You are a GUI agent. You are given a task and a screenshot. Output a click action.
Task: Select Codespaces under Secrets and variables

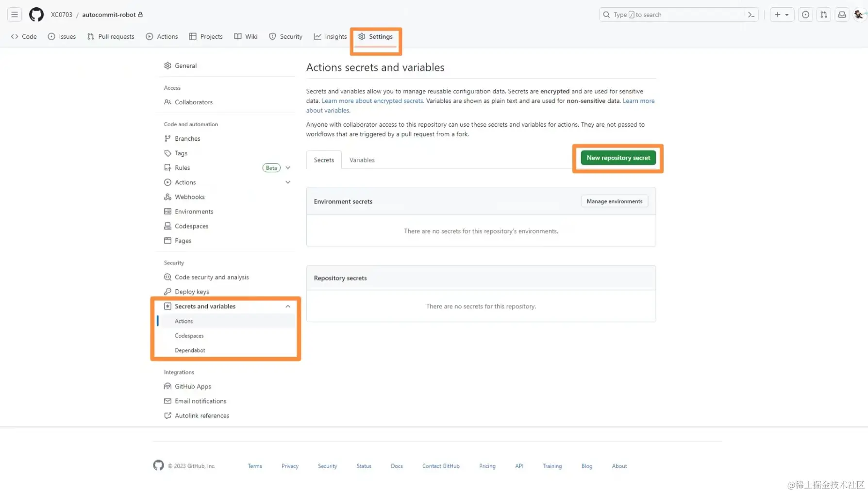tap(189, 335)
